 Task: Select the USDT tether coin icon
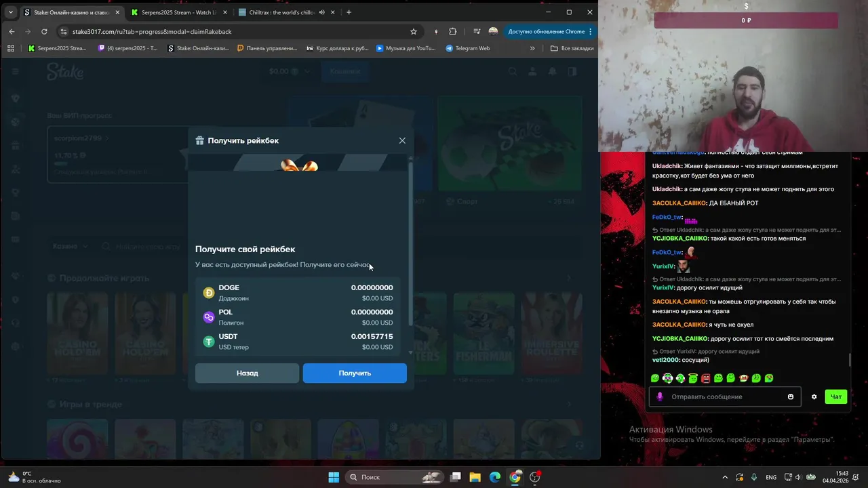(209, 342)
